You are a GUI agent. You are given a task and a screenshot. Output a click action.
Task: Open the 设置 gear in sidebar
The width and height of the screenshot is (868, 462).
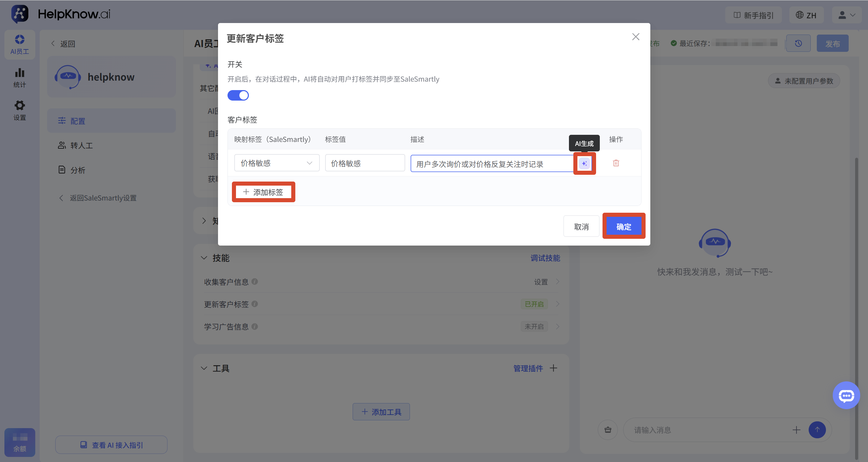pos(20,110)
